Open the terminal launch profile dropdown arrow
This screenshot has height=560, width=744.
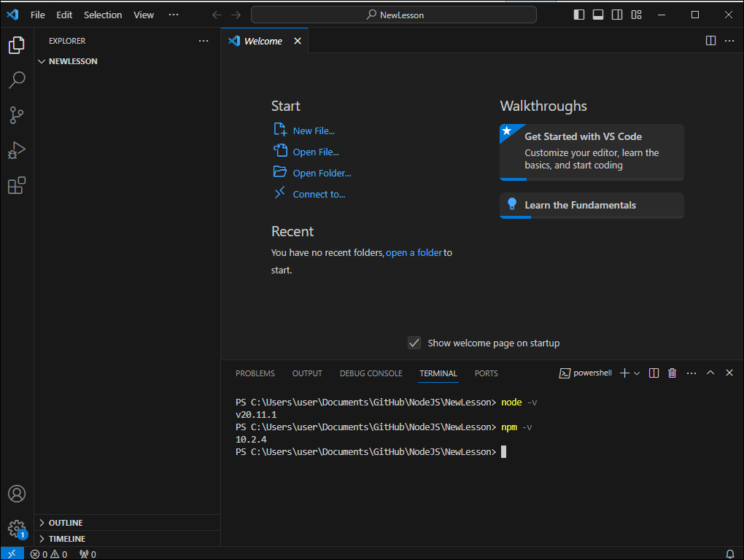point(637,373)
